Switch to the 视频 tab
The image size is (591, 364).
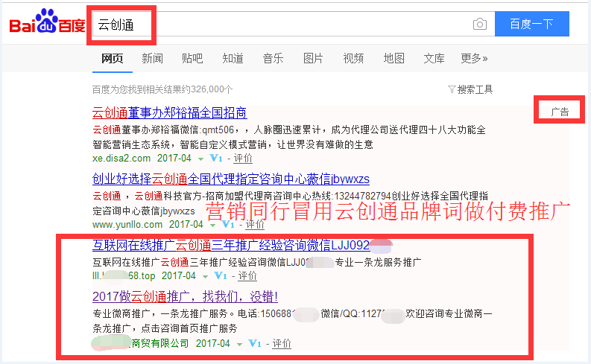[x=353, y=58]
